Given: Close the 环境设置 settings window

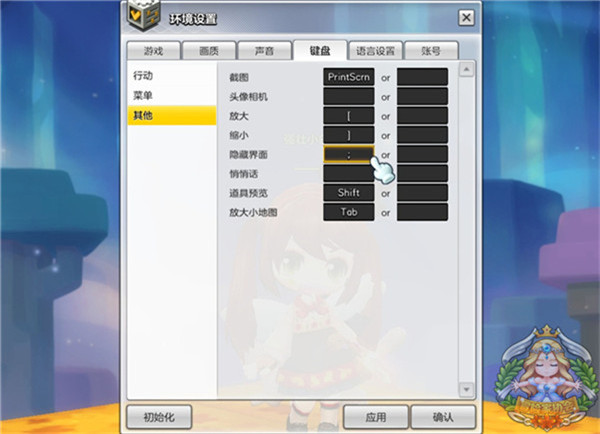Looking at the screenshot, I should pos(466,18).
